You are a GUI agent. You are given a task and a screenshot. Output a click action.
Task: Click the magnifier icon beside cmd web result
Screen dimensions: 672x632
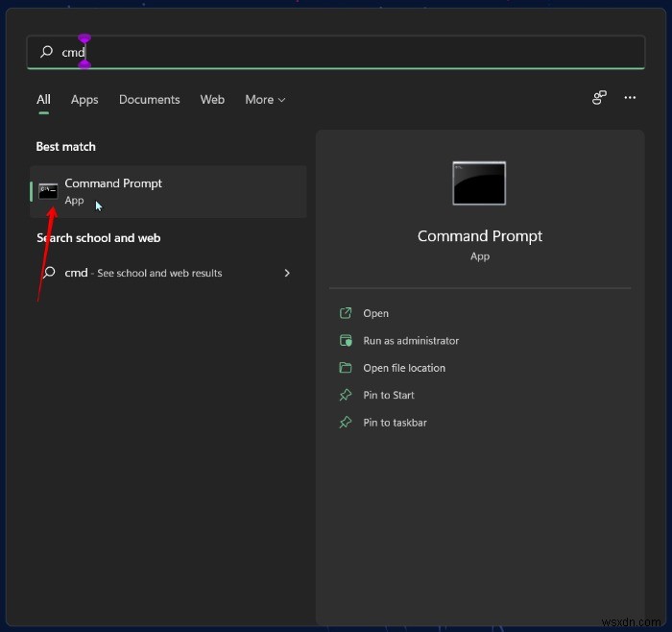(48, 273)
